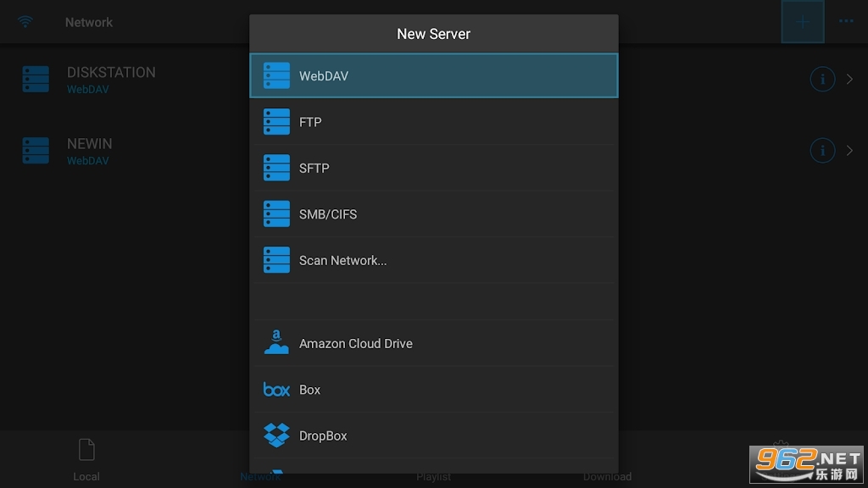
Task: Switch to the Local tab
Action: coord(86,459)
